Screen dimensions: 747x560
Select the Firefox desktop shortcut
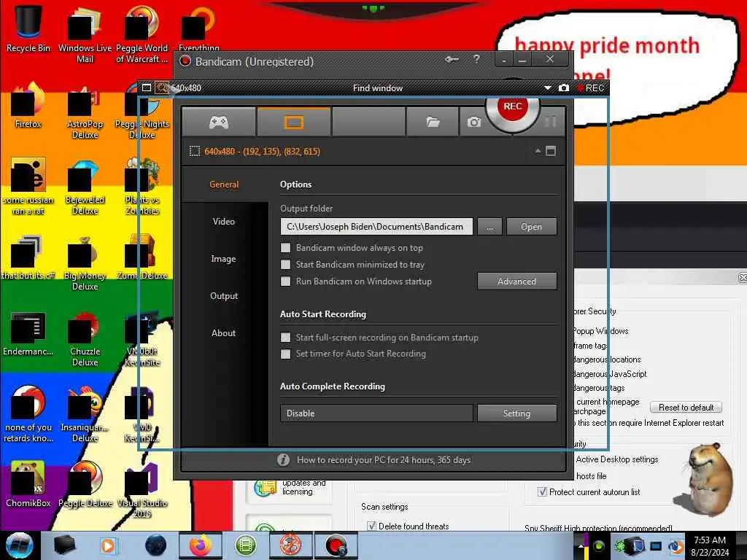click(28, 106)
